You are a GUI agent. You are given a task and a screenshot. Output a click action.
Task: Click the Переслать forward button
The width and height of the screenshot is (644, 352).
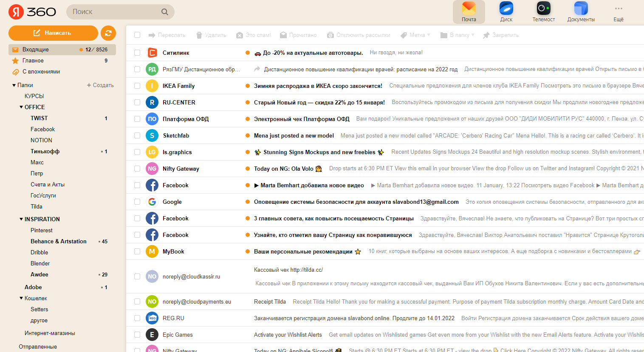[167, 35]
